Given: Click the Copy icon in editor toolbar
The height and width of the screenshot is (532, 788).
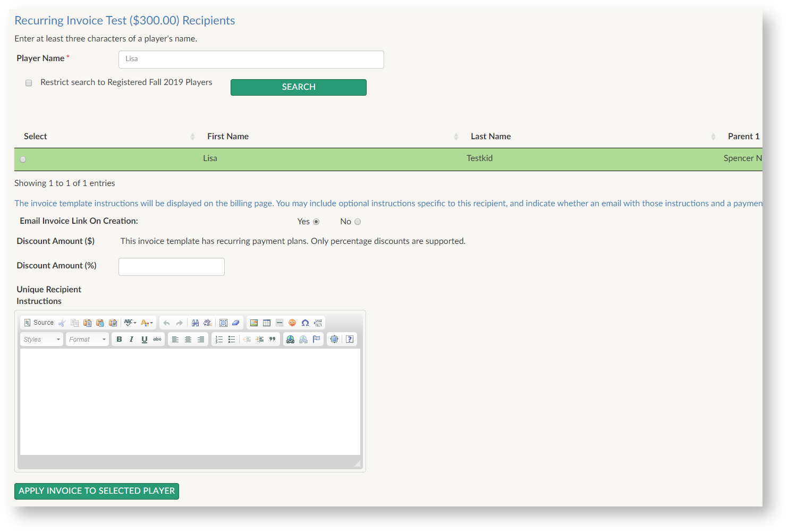Looking at the screenshot, I should coord(75,323).
